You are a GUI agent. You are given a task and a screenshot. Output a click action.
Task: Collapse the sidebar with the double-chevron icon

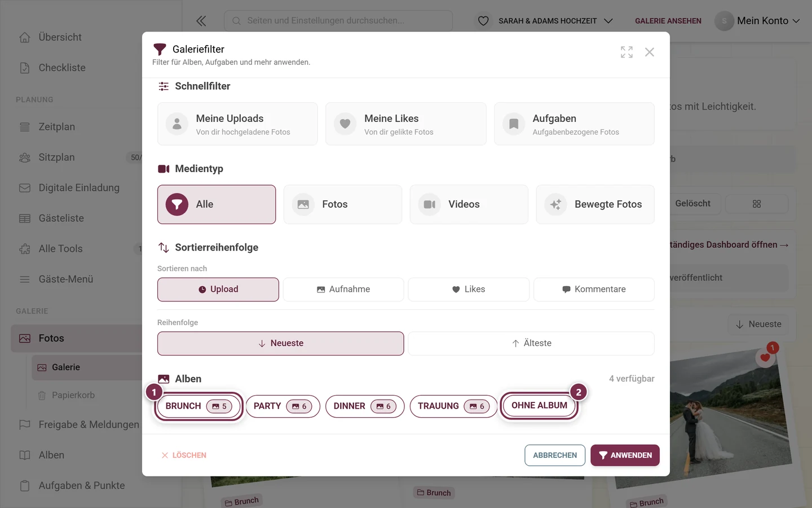pyautogui.click(x=201, y=21)
